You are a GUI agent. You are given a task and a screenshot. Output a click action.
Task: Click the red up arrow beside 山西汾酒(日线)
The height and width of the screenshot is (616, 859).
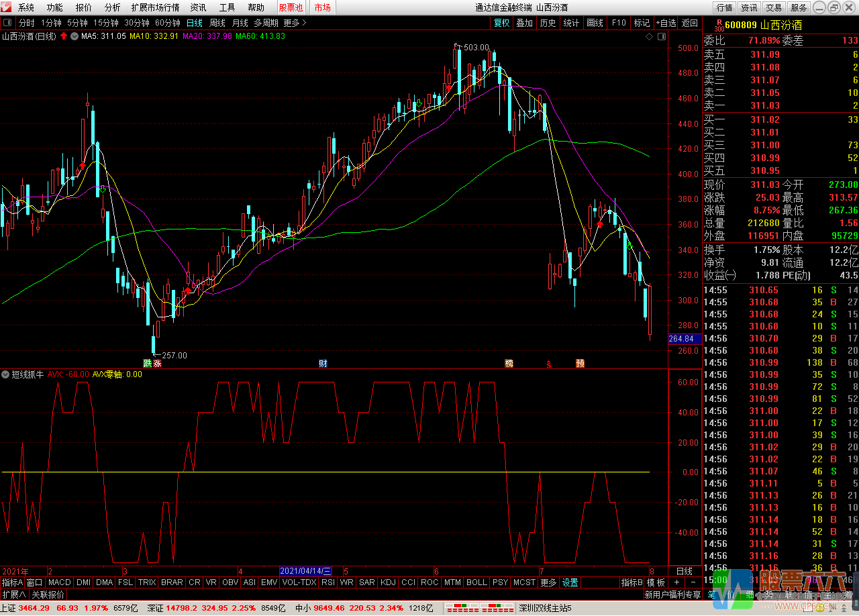(64, 36)
